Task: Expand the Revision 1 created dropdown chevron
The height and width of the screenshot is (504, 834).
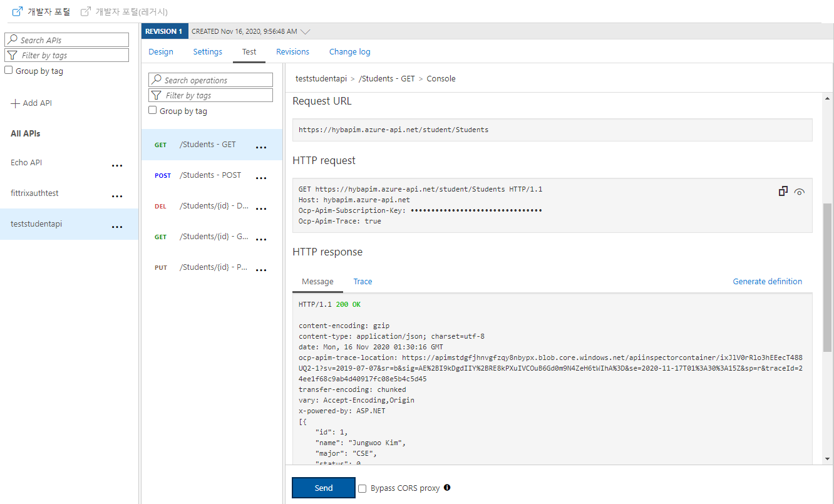Action: [305, 31]
